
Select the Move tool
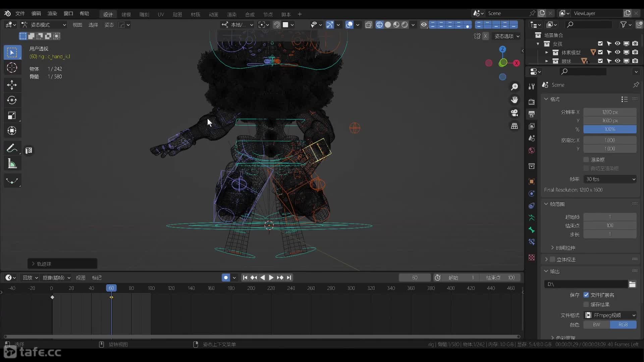pos(12,85)
